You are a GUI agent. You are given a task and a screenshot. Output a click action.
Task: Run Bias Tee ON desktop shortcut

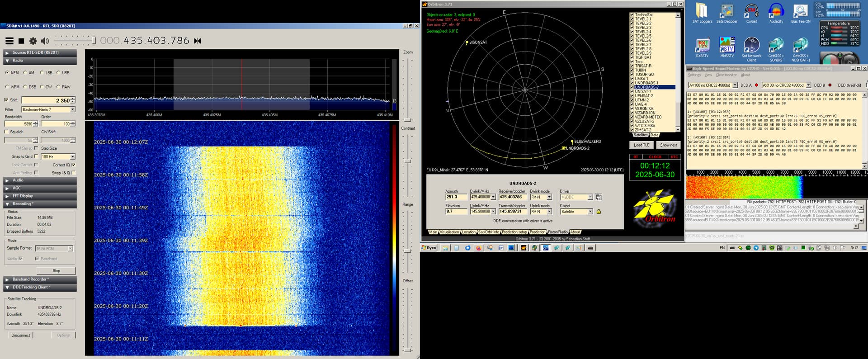[x=801, y=14]
